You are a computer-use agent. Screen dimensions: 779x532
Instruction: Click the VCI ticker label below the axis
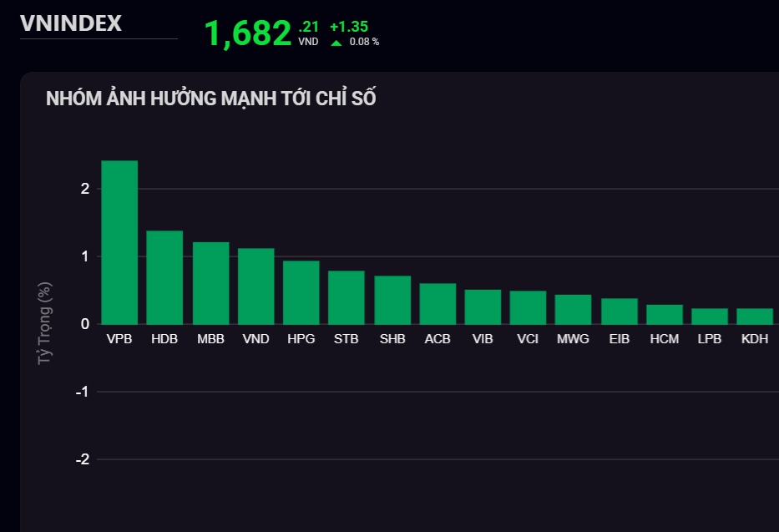[528, 339]
